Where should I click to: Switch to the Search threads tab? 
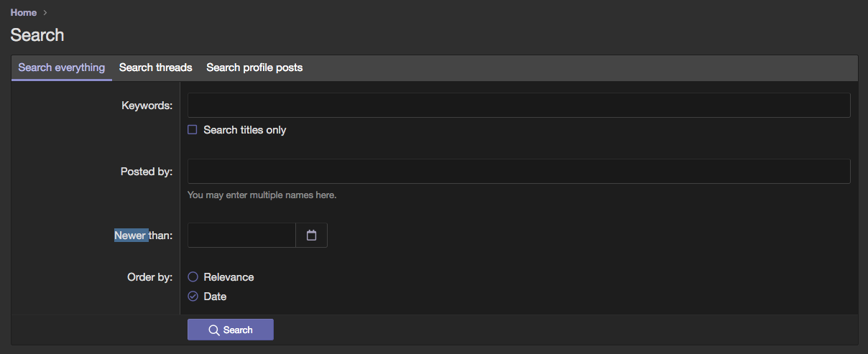155,67
